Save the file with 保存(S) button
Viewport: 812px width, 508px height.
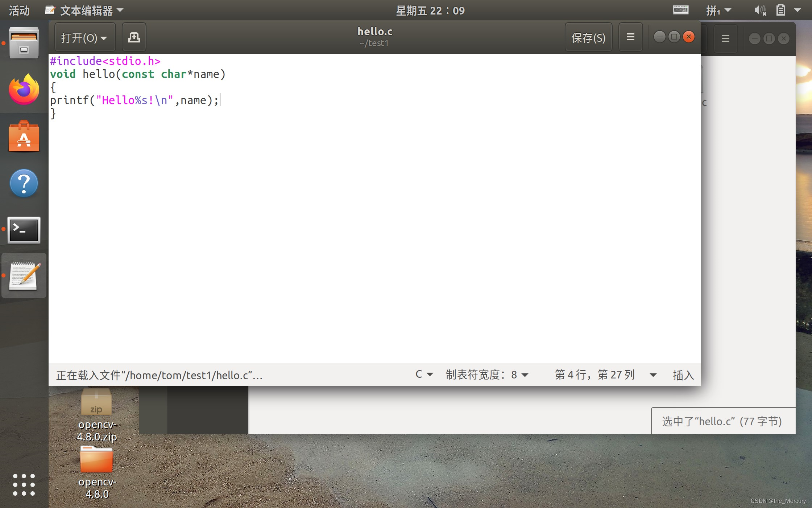[588, 37]
